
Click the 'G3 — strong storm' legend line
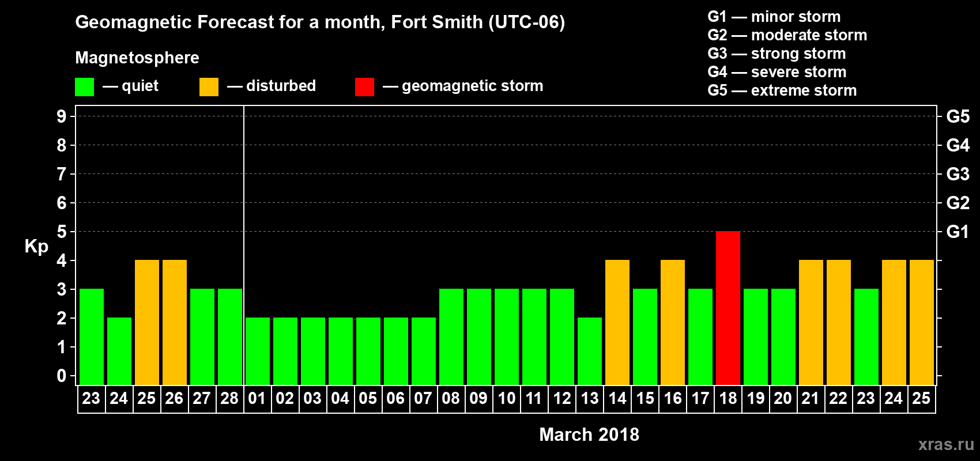pyautogui.click(x=777, y=54)
